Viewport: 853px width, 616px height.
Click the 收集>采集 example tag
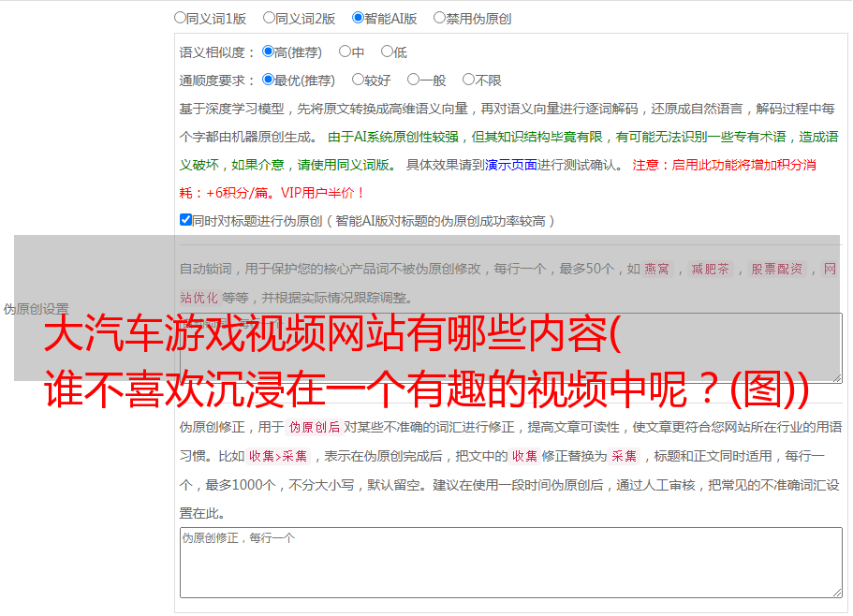tap(278, 456)
